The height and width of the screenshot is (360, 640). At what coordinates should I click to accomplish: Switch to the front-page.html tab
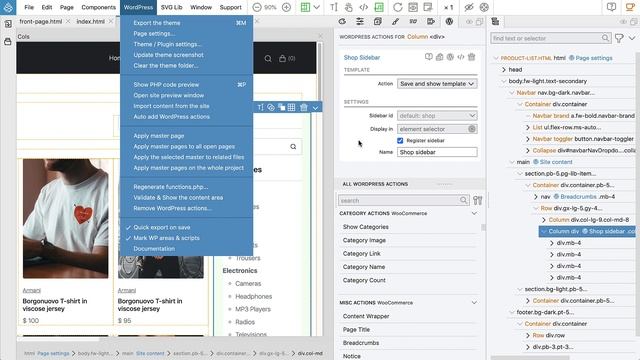tap(41, 22)
